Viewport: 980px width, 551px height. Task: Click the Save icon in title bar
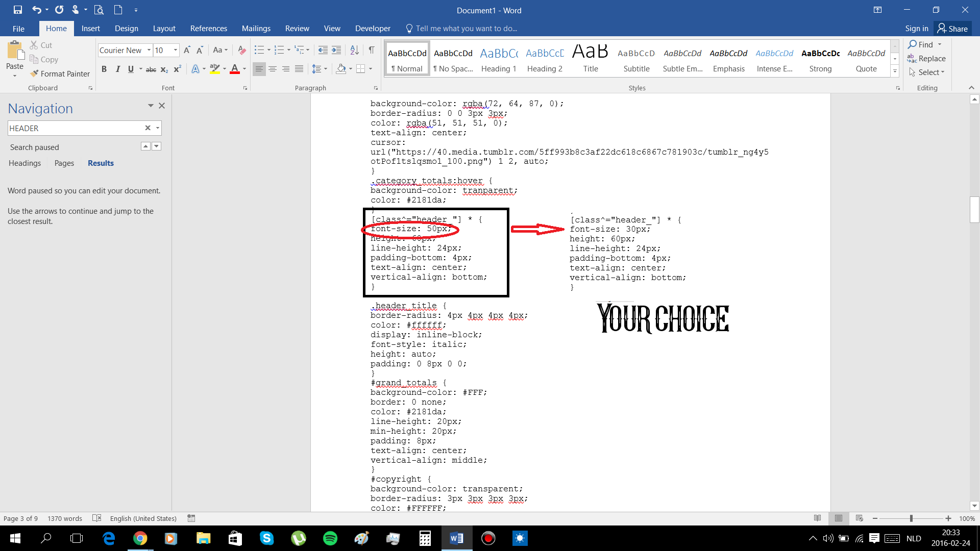(18, 10)
